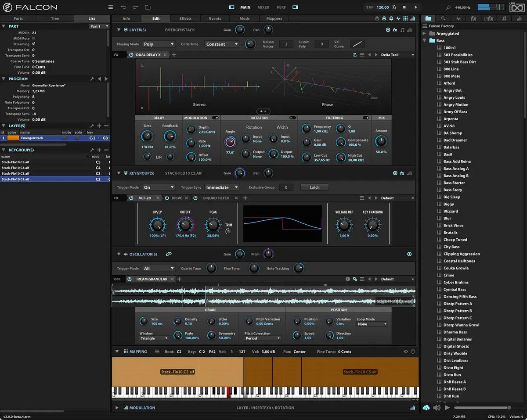
Task: Click the undo arrow in top toolbar
Action: 123,7
